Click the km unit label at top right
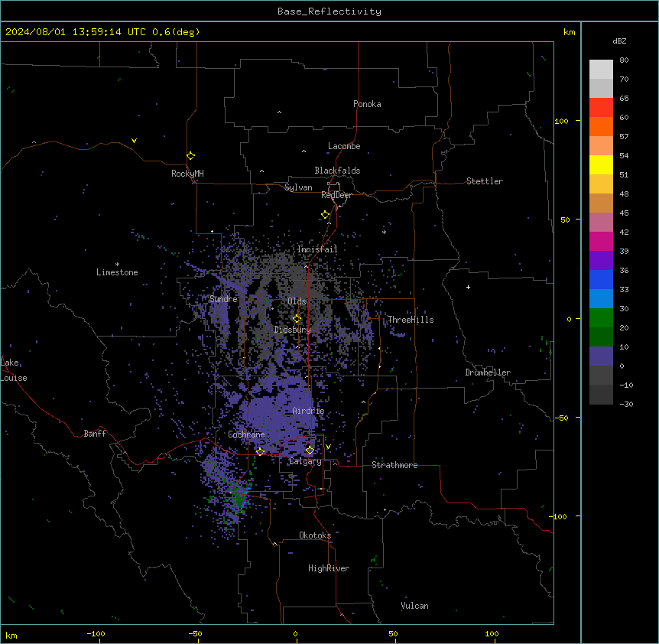 [x=570, y=32]
